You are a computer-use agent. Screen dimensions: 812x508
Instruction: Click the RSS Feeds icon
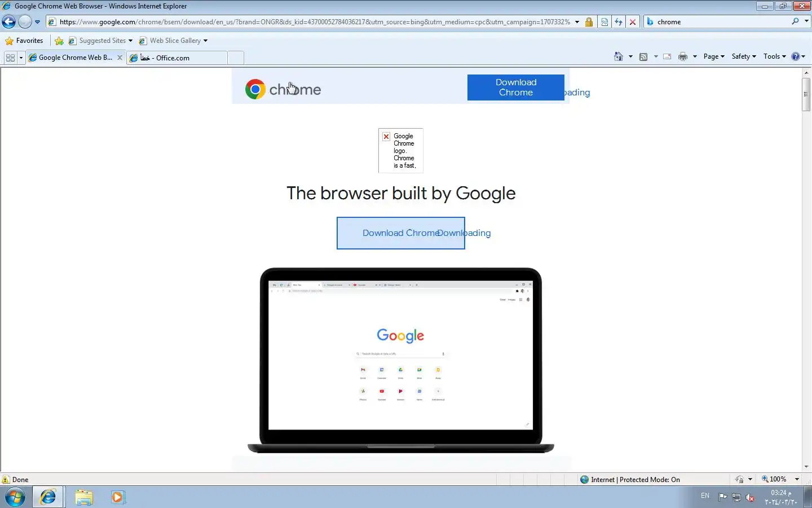tap(643, 56)
